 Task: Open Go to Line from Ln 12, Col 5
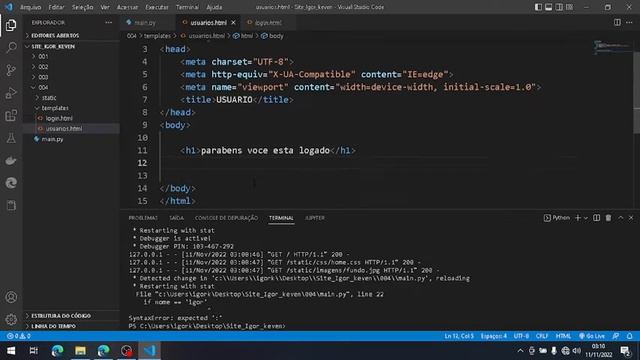click(x=459, y=336)
